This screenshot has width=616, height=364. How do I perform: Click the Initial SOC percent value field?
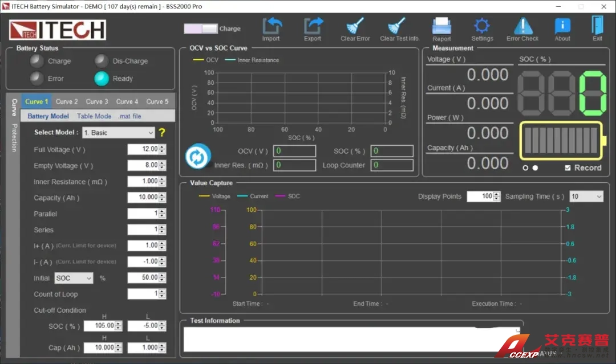(147, 278)
